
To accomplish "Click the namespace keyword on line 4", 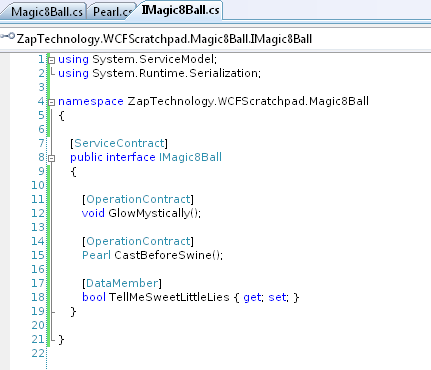I will (91, 101).
